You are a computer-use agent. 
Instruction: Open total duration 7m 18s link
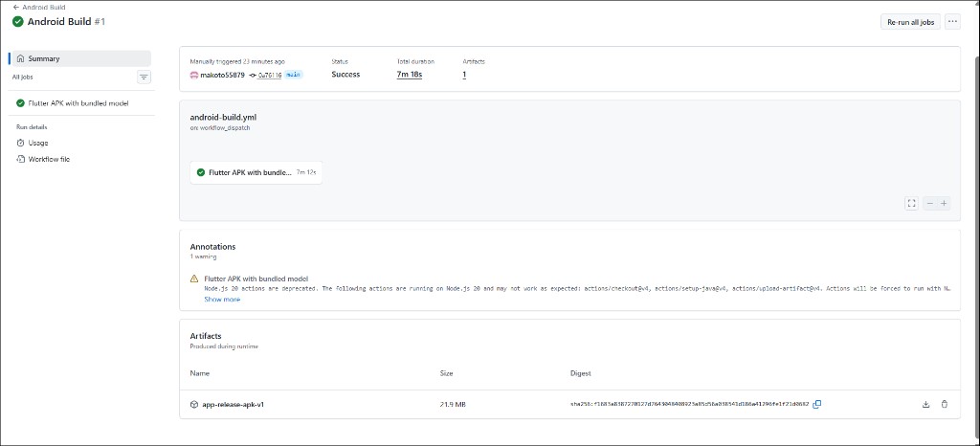(x=410, y=75)
